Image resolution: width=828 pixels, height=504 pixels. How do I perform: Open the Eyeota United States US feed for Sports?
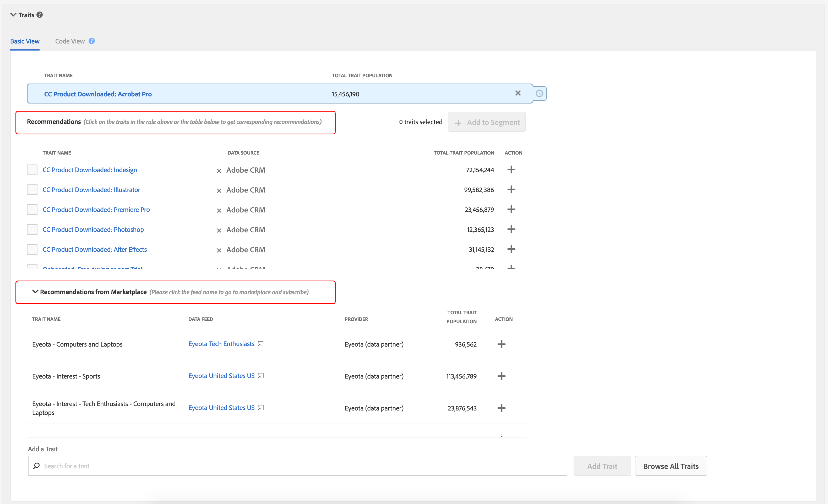[221, 376]
